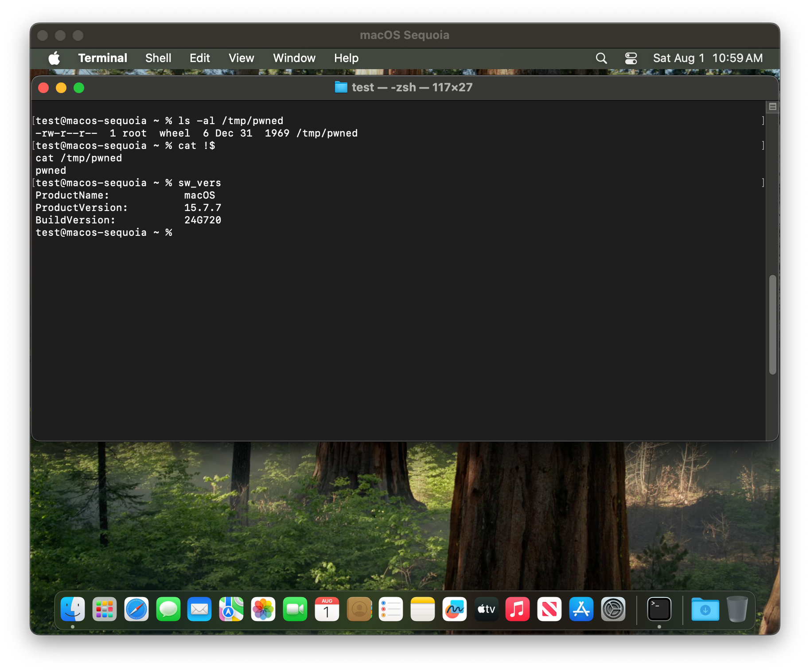This screenshot has height=672, width=810.
Task: Open Mail from the Dock
Action: [x=199, y=609]
